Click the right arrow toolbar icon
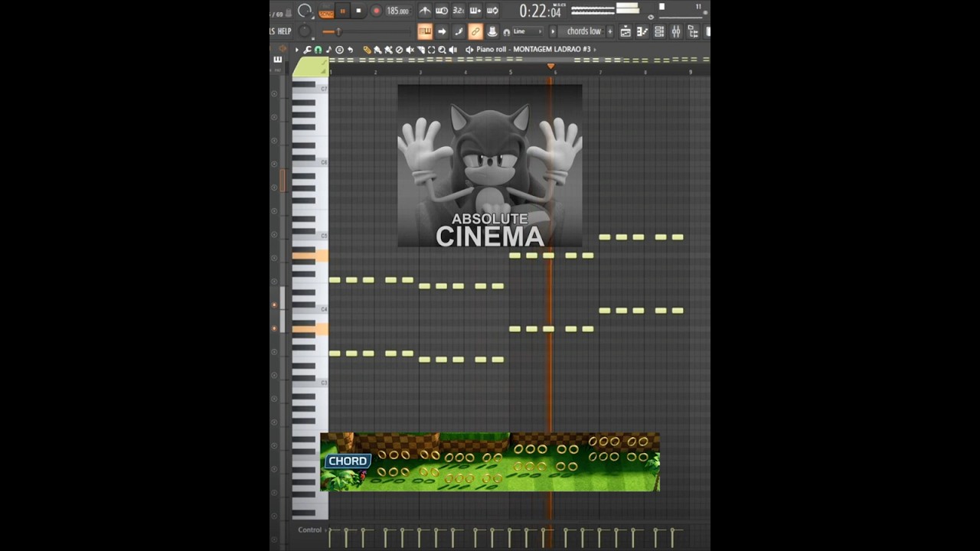The width and height of the screenshot is (980, 551). 442,31
